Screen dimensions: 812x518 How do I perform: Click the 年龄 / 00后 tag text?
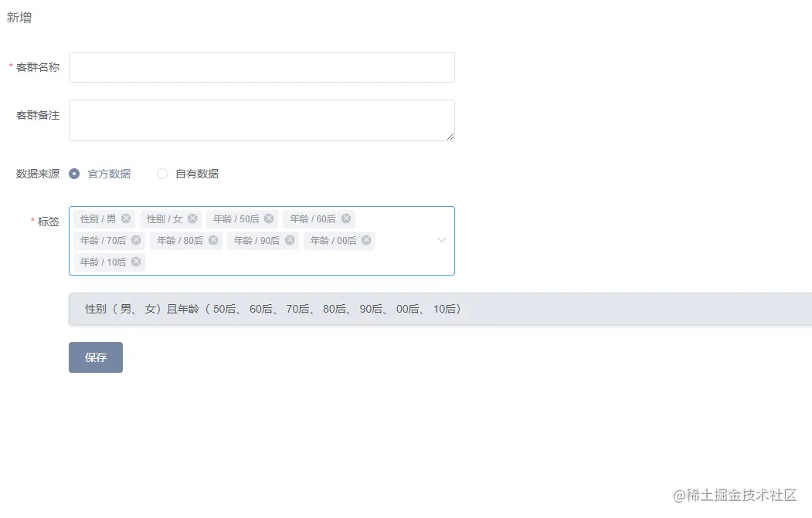point(333,241)
